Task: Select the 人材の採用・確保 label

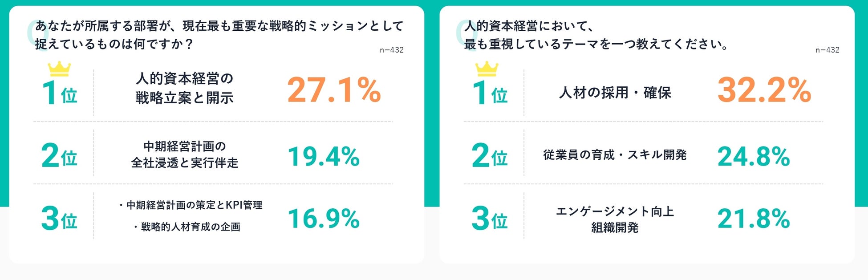Action: tap(615, 93)
